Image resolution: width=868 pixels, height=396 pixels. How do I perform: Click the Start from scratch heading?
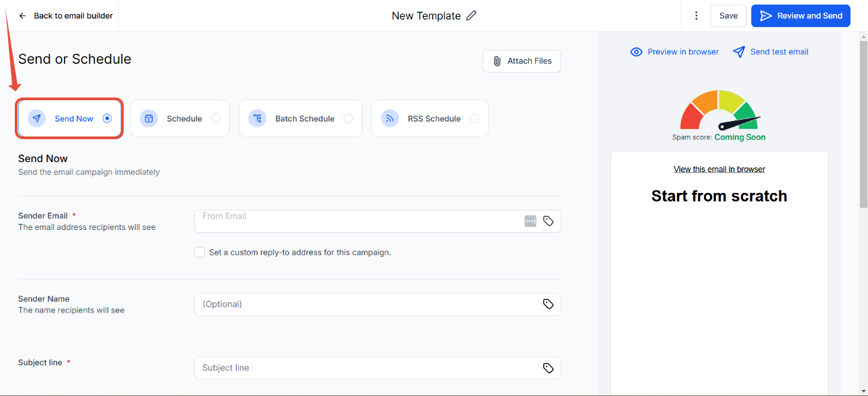point(719,196)
